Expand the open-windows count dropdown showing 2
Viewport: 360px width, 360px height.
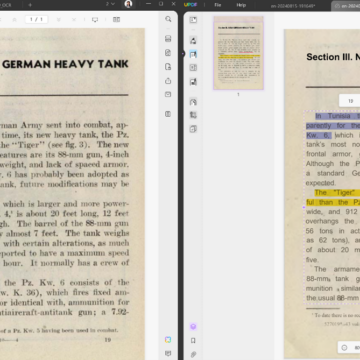click(x=110, y=4)
